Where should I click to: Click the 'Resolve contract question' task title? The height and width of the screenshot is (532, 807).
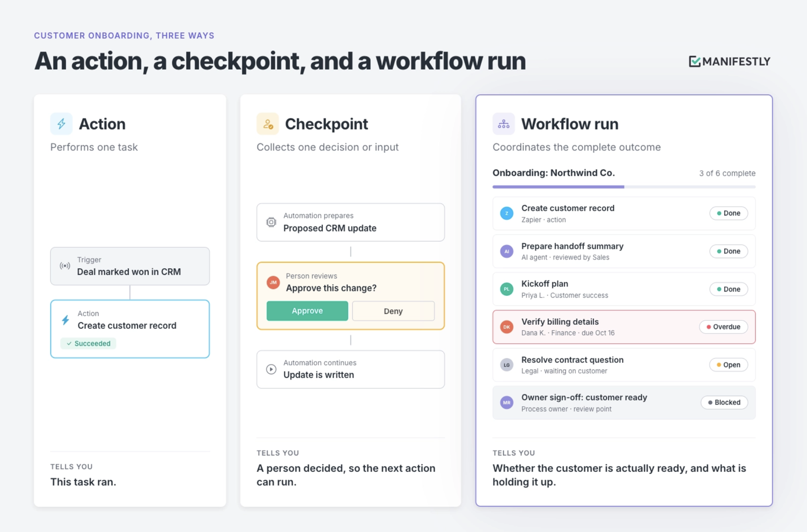point(572,360)
